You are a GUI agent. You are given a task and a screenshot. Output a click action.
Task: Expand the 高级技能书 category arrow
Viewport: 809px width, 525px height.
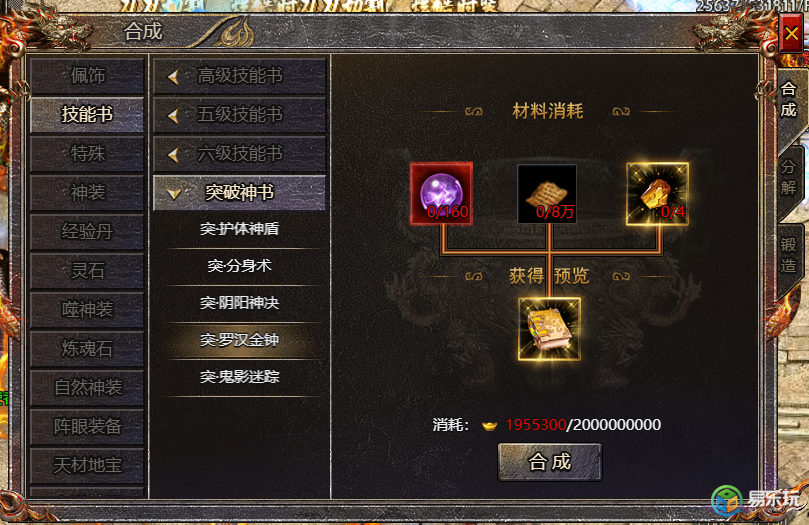173,77
